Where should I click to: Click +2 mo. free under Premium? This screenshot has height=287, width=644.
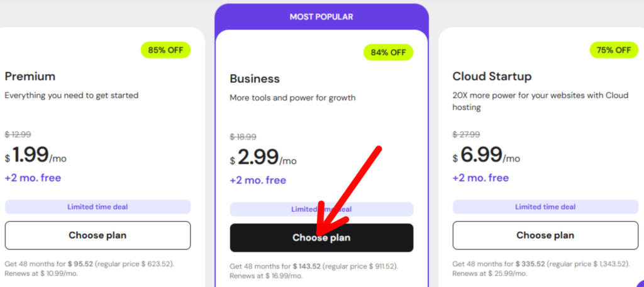(x=33, y=178)
